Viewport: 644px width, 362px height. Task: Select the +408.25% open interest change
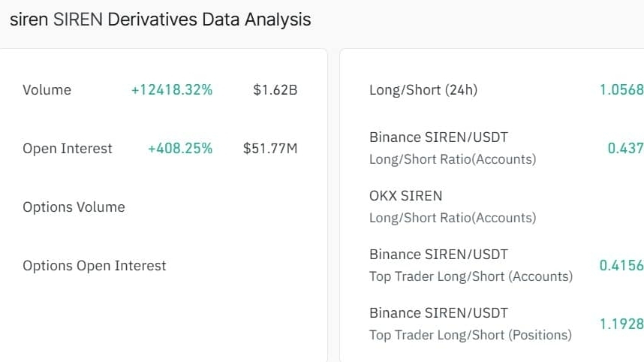pos(180,149)
